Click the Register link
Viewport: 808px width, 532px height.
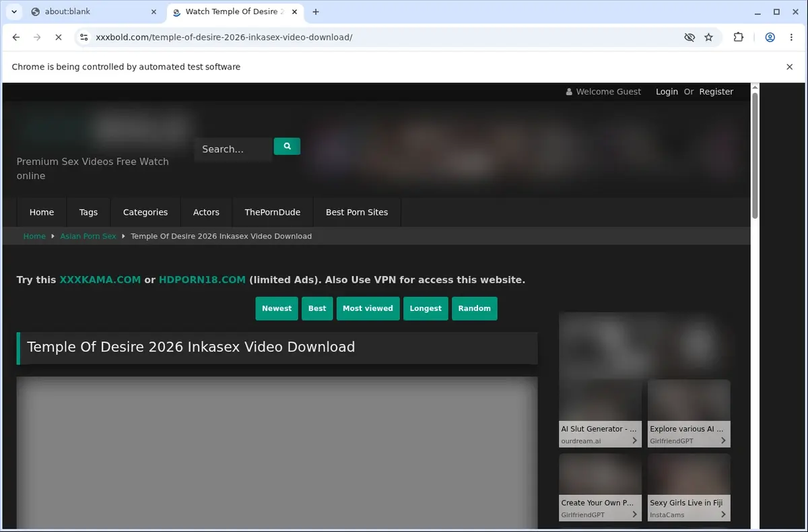click(x=716, y=92)
